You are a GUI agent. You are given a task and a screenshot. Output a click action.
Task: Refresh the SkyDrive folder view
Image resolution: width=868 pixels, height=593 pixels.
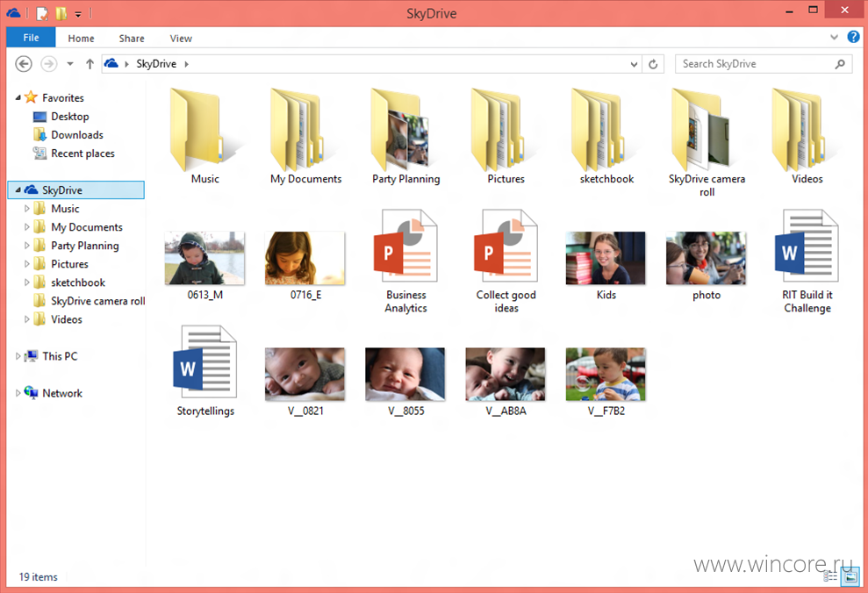tap(653, 64)
